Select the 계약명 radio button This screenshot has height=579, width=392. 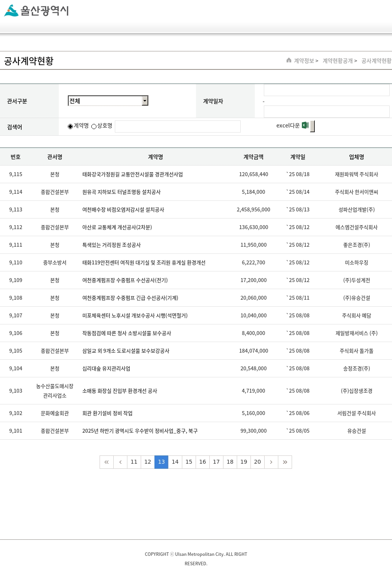pyautogui.click(x=71, y=126)
